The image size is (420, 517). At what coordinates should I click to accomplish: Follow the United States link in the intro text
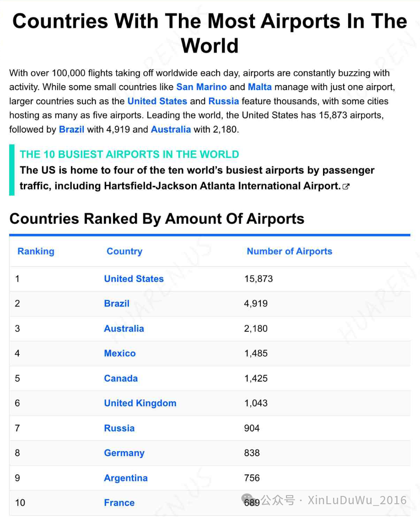(157, 101)
